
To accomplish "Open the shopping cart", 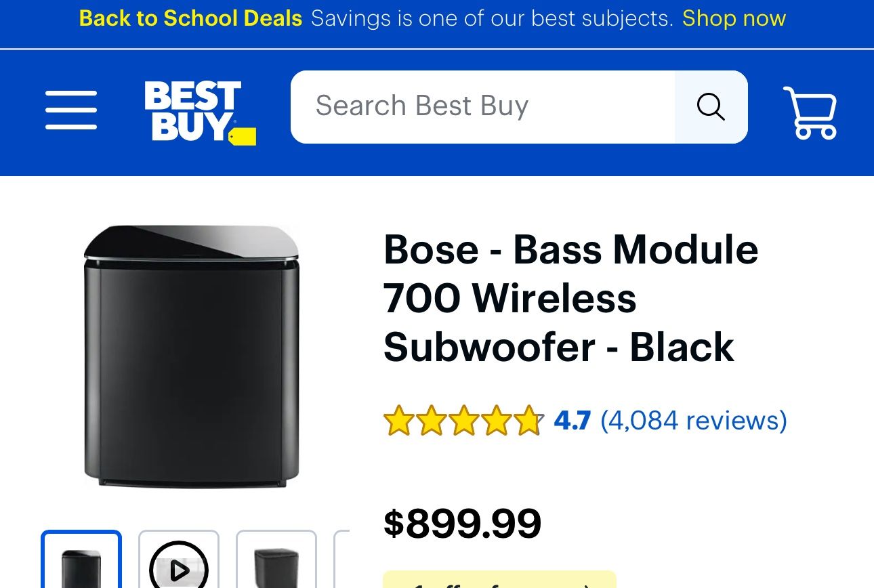I will (x=810, y=113).
